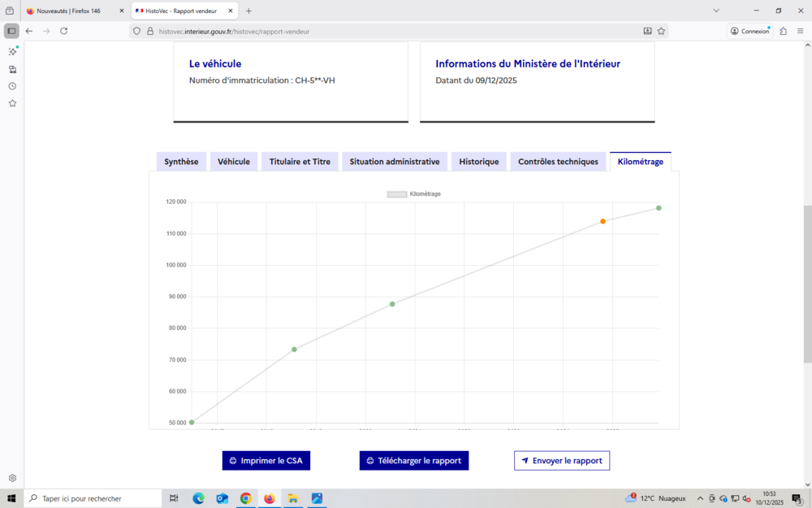Expand the hidden system tray icons
This screenshot has height=508, width=812.
coord(700,498)
